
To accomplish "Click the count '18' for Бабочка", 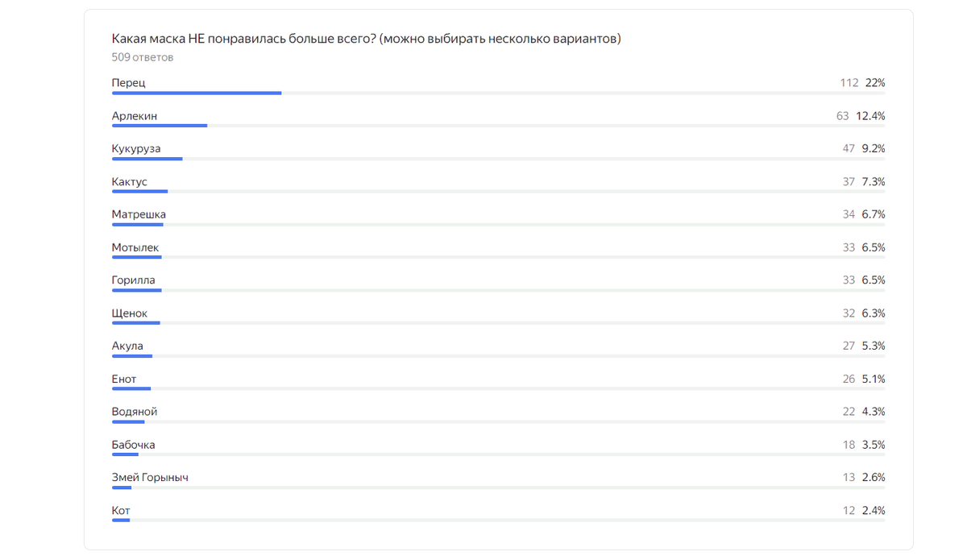I will (849, 445).
